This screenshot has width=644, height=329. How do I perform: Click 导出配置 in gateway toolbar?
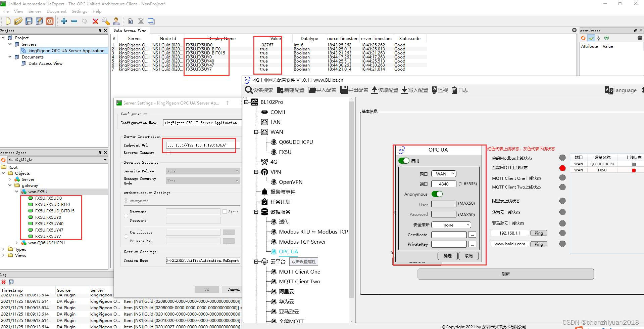(354, 90)
